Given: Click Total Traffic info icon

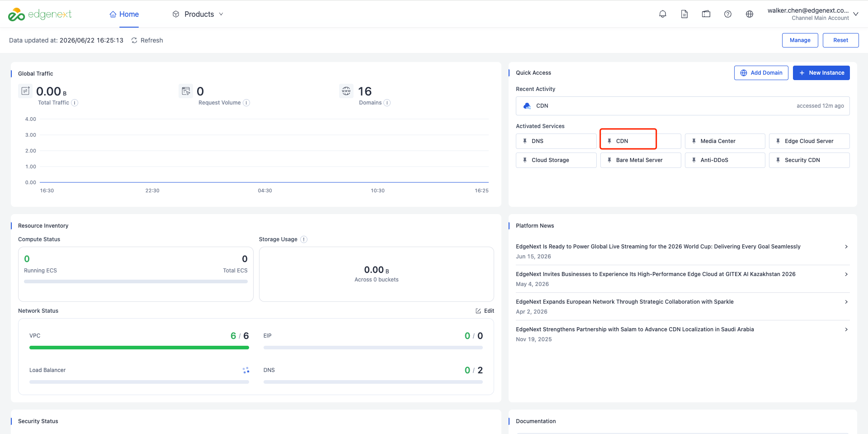Looking at the screenshot, I should tap(75, 103).
